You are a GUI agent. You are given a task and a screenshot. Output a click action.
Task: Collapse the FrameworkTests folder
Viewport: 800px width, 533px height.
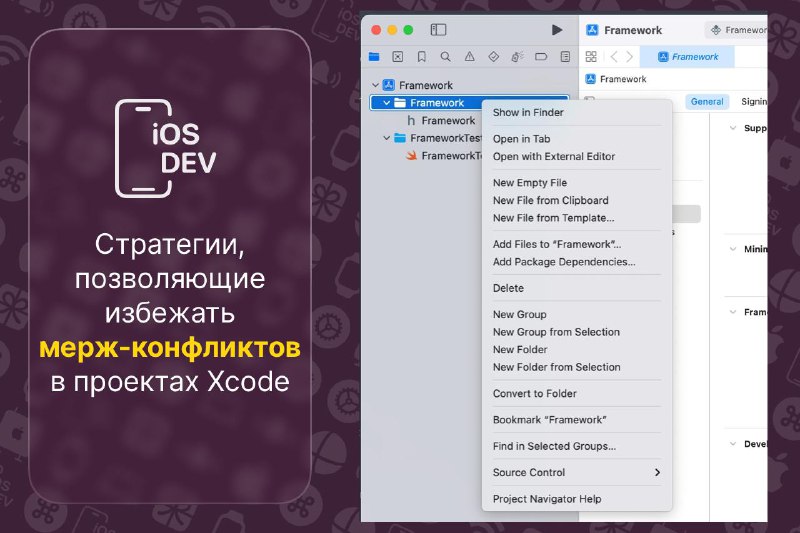point(387,138)
